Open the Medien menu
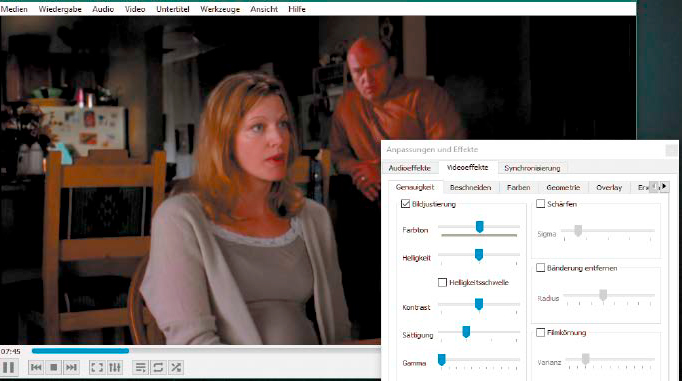 [14, 9]
